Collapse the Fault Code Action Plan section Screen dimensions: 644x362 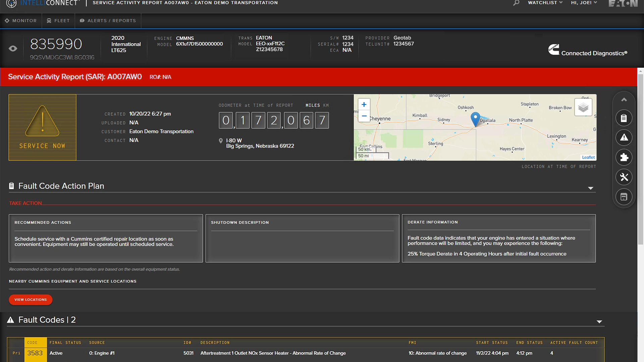tap(590, 188)
